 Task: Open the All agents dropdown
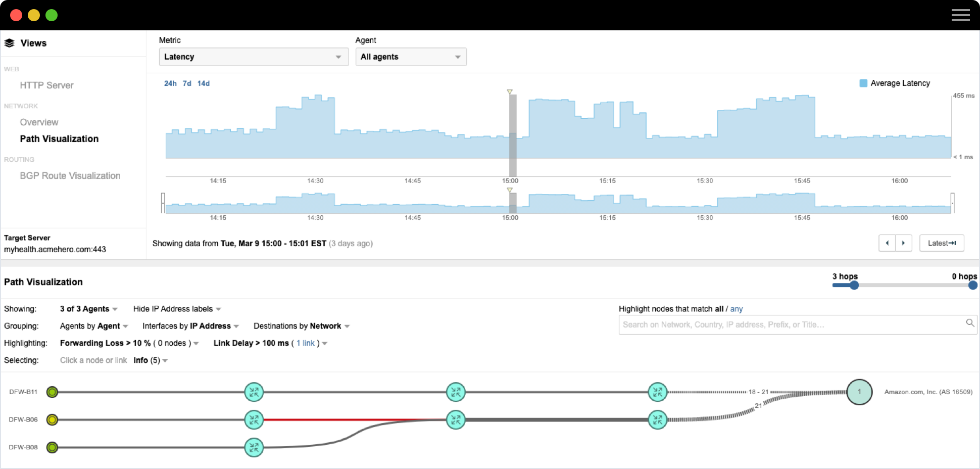click(x=411, y=57)
